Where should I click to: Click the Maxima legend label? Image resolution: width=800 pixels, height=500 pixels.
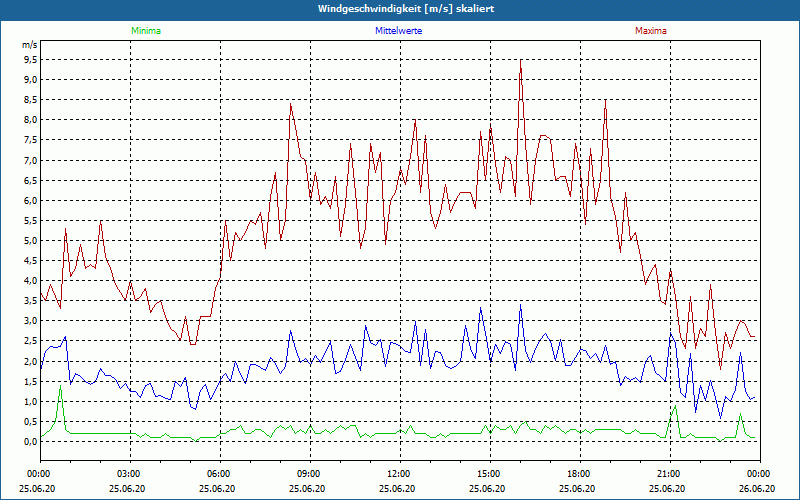tap(651, 31)
